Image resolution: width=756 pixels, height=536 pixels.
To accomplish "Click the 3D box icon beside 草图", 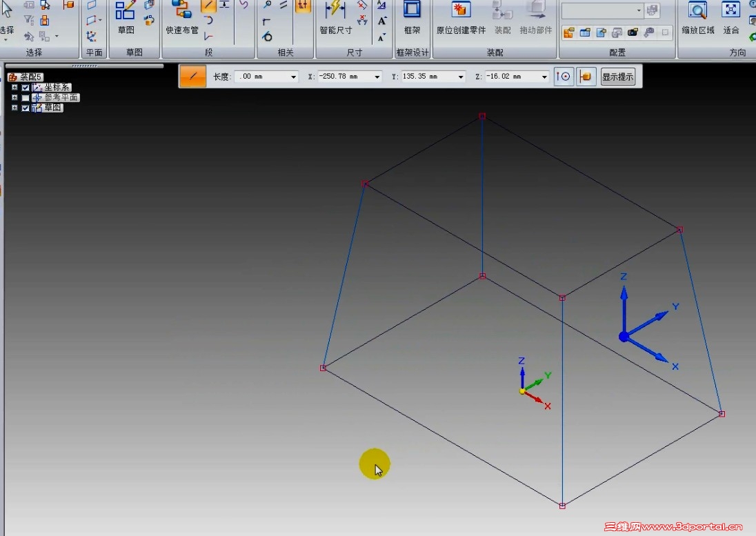I will (x=150, y=5).
